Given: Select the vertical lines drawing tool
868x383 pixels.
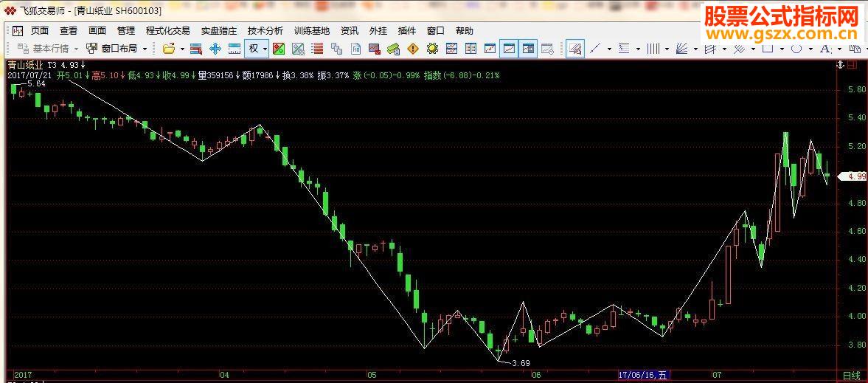Looking at the screenshot, I should pos(653,48).
